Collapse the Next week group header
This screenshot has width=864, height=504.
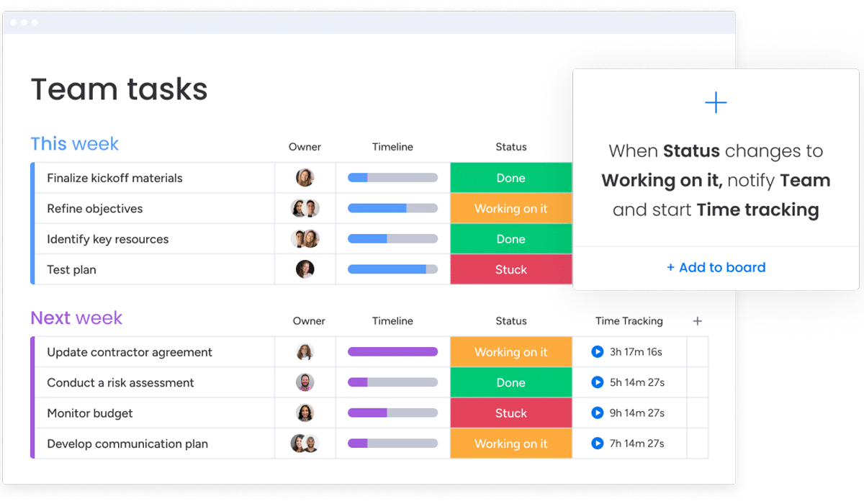[76, 318]
